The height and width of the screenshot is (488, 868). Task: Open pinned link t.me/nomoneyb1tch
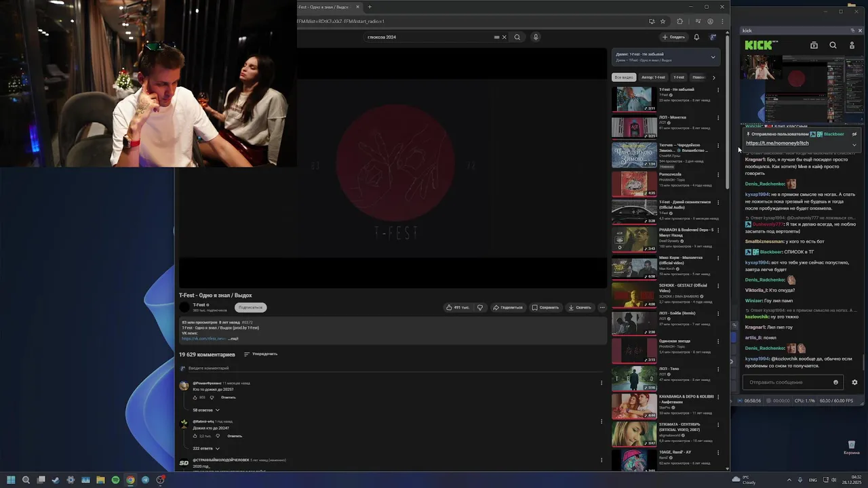tap(777, 143)
